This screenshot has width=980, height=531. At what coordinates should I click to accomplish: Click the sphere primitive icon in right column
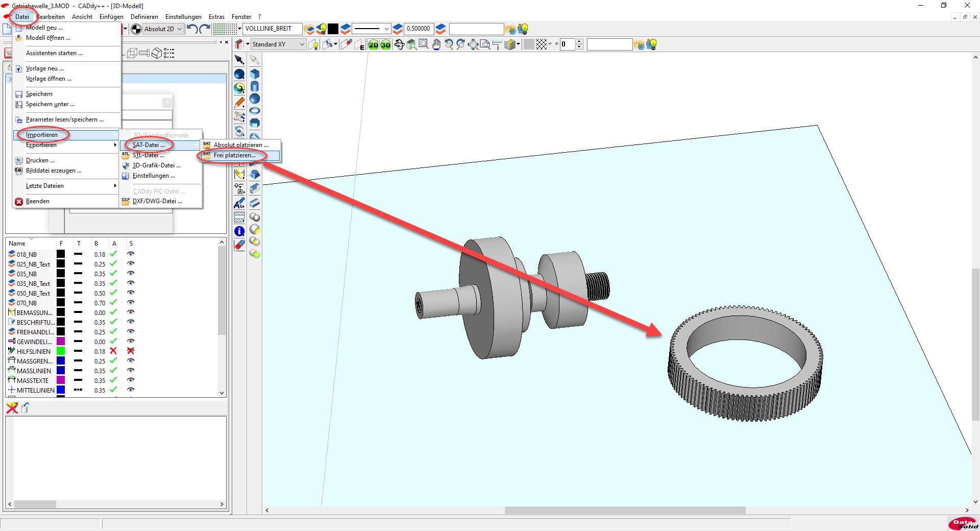coord(255,99)
